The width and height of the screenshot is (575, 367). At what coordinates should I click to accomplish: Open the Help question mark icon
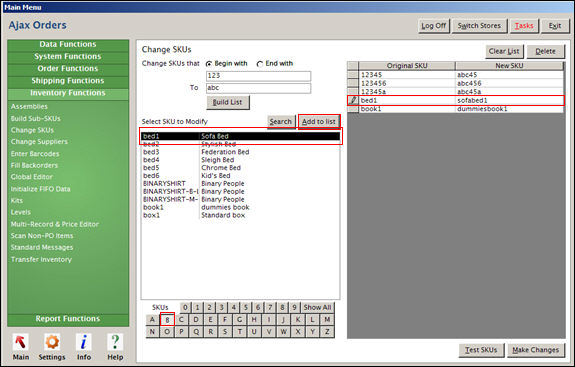tap(115, 342)
